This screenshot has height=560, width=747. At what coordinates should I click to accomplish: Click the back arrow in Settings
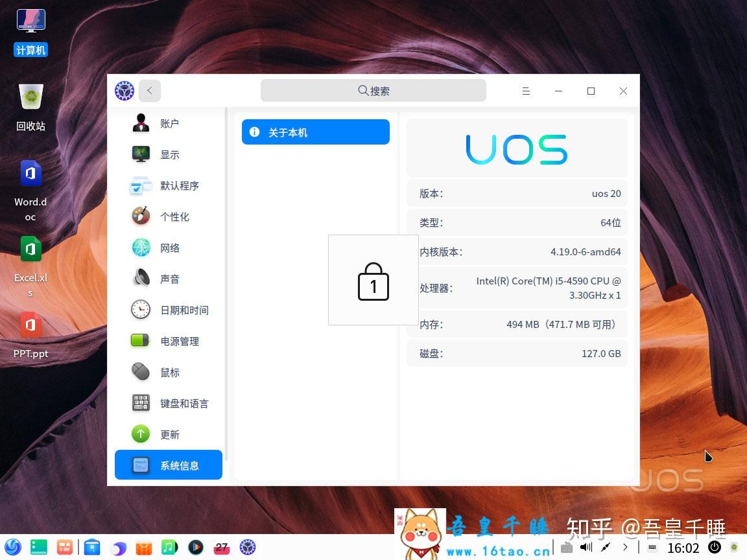[150, 91]
